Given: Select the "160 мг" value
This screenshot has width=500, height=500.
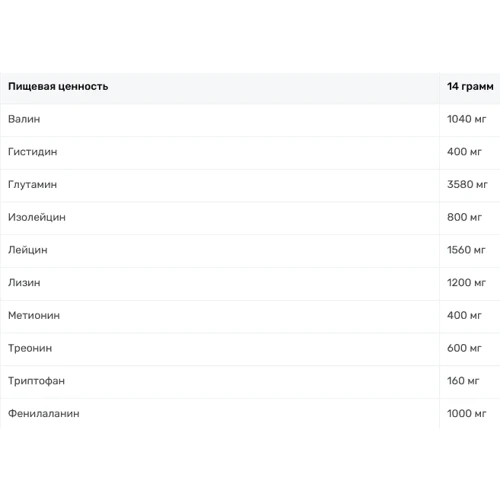Looking at the screenshot, I should click(x=463, y=381).
